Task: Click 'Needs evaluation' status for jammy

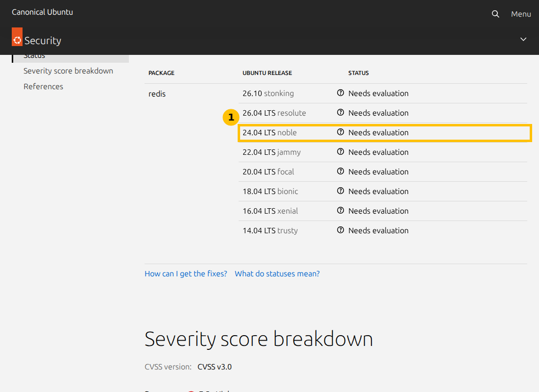Action: click(378, 152)
